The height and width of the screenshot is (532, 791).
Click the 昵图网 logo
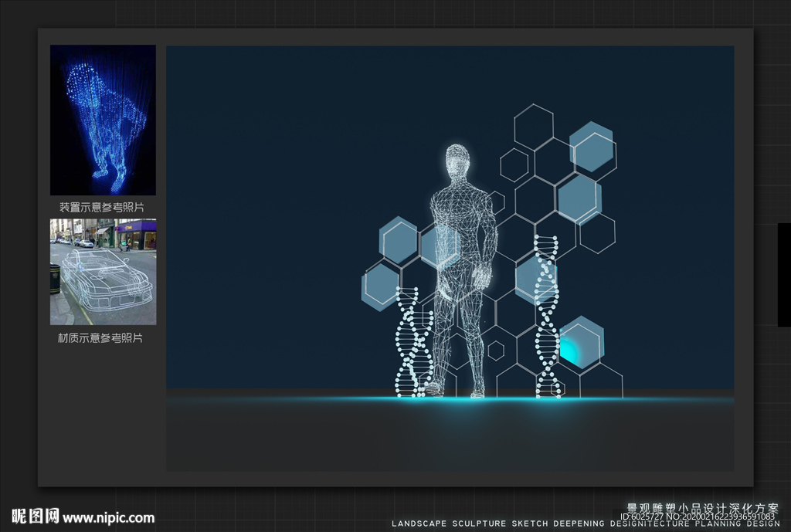pos(35,517)
